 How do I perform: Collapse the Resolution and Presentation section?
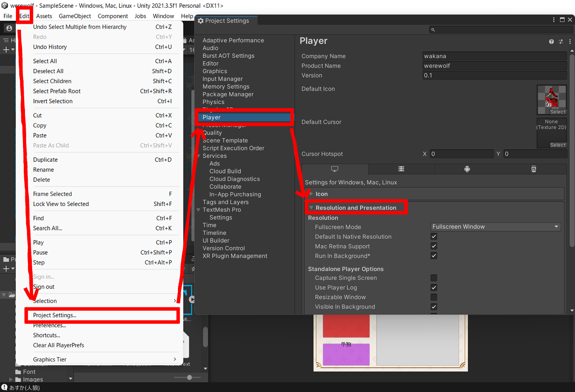(310, 207)
